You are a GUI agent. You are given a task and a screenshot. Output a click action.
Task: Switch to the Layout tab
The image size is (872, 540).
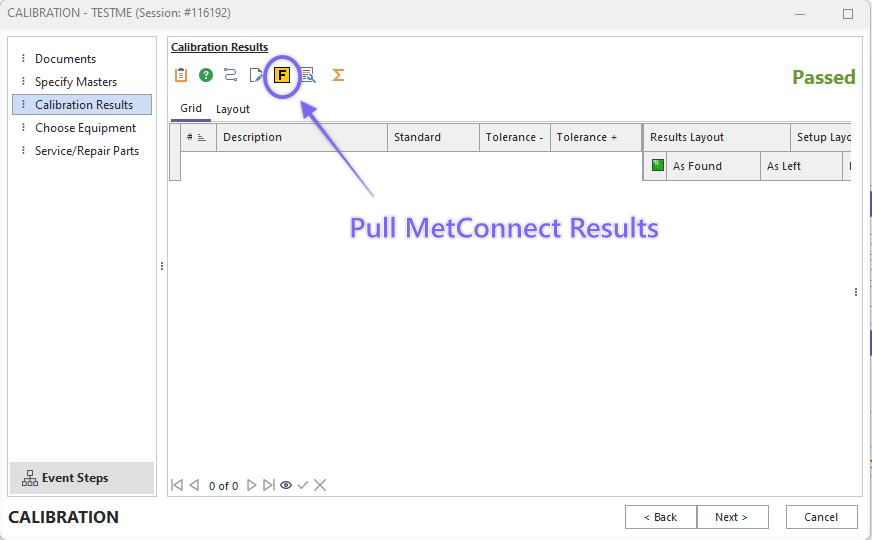tap(233, 109)
